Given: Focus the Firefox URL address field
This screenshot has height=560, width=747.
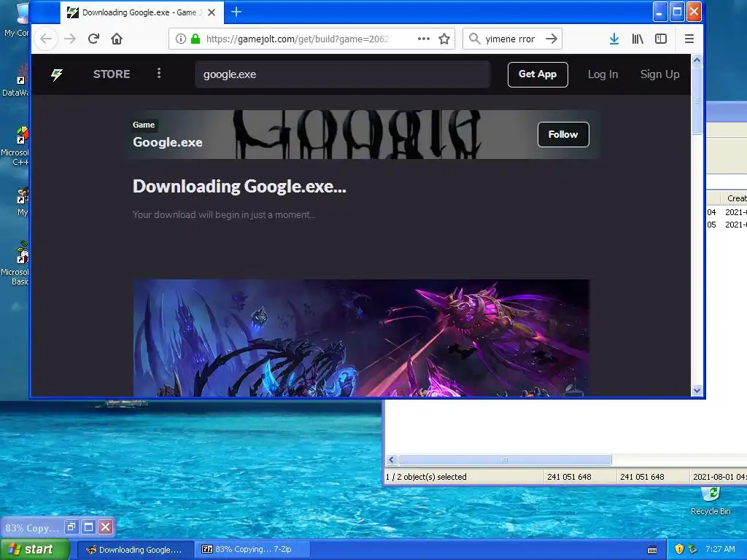Looking at the screenshot, I should pos(298,39).
